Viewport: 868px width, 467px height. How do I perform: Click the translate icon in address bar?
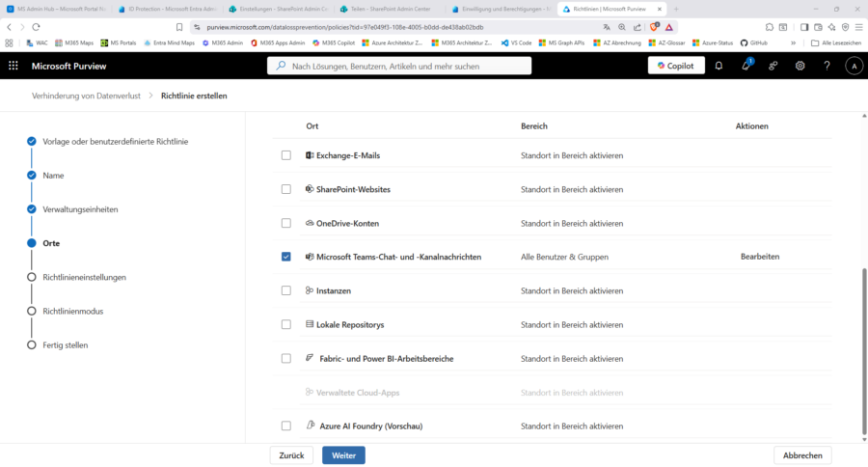pos(607,27)
